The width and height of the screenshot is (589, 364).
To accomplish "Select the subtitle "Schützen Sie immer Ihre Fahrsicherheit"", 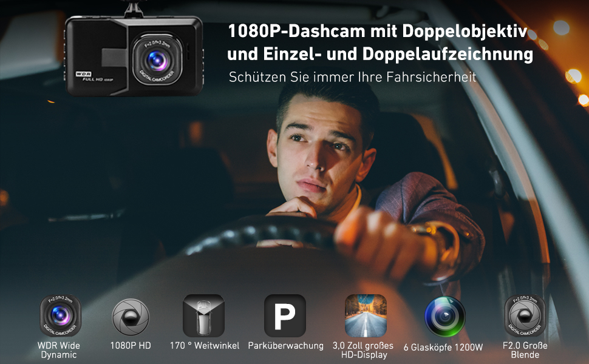I will (352, 78).
